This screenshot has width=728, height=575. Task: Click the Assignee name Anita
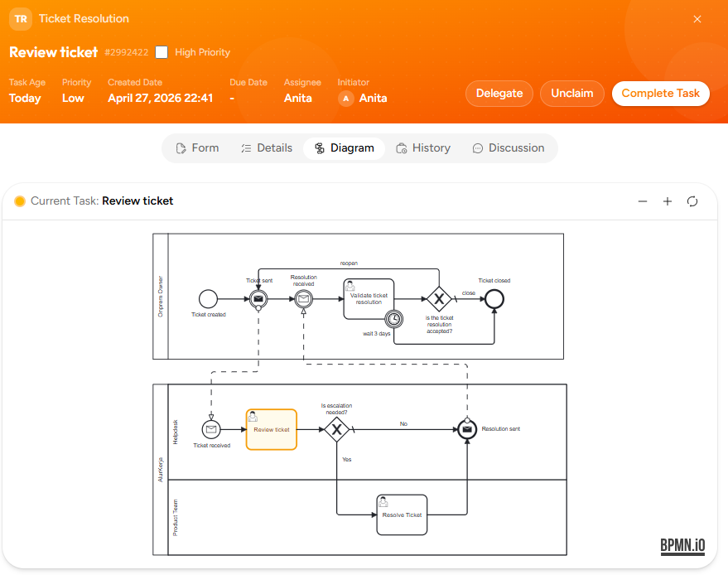(297, 98)
